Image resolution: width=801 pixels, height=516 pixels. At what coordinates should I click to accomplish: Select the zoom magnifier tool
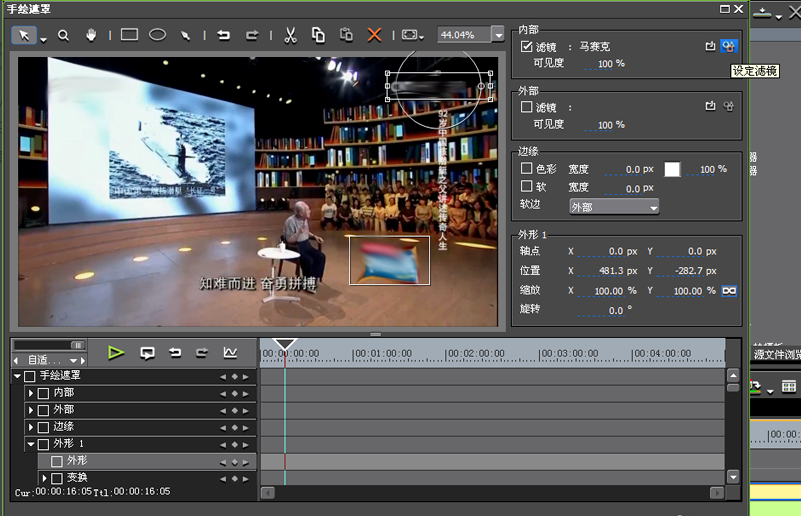click(63, 35)
